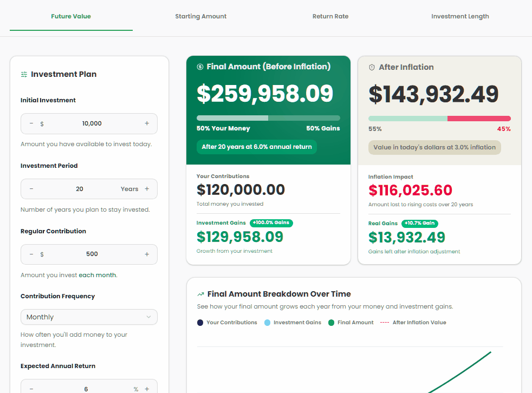Decrease Expected Annual Return with minus
532x393 pixels.
[x=31, y=389]
